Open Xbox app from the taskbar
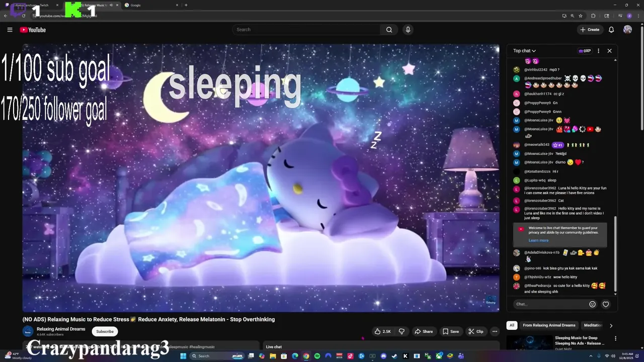This screenshot has height=362, width=644. pyautogui.click(x=439, y=356)
